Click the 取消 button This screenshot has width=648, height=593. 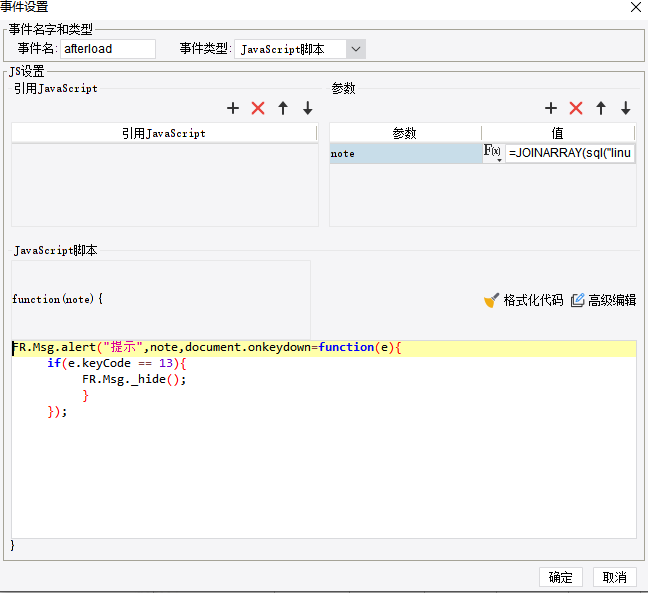615,577
